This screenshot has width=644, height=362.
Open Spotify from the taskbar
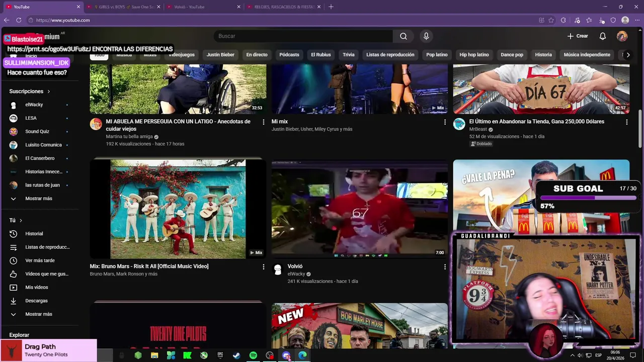click(253, 355)
